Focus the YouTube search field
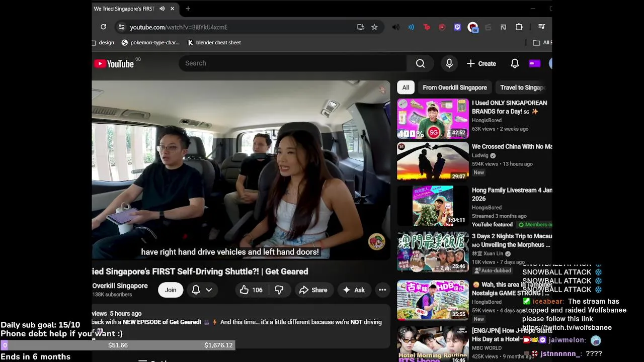This screenshot has height=362, width=644. click(x=292, y=63)
